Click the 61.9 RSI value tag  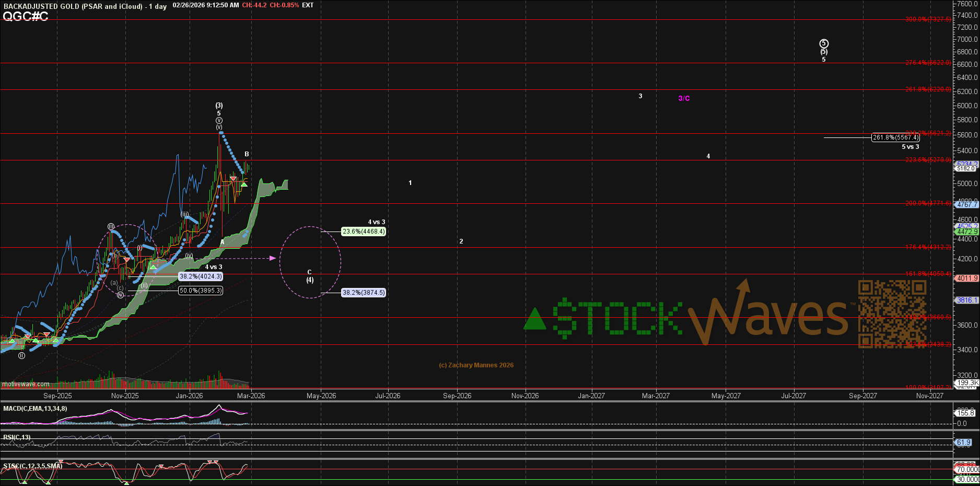[964, 443]
